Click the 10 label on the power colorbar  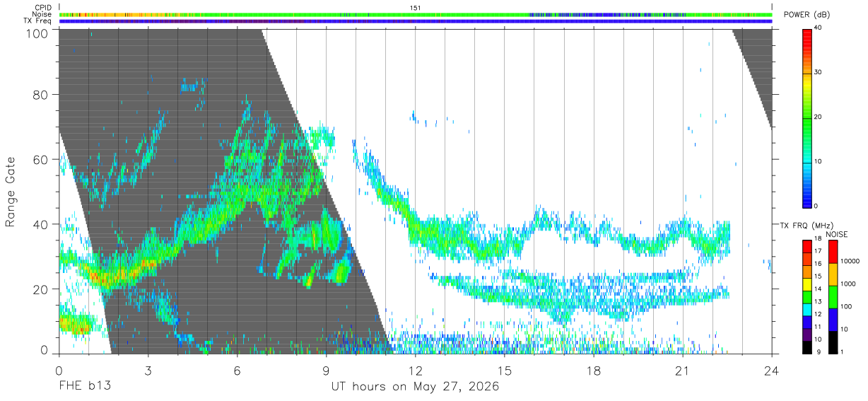(818, 161)
